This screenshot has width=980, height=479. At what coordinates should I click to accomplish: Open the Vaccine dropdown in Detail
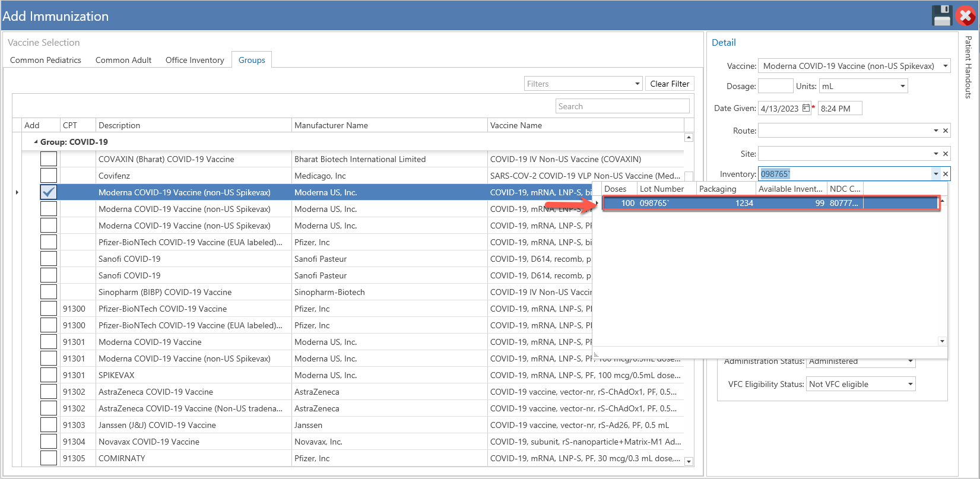946,66
